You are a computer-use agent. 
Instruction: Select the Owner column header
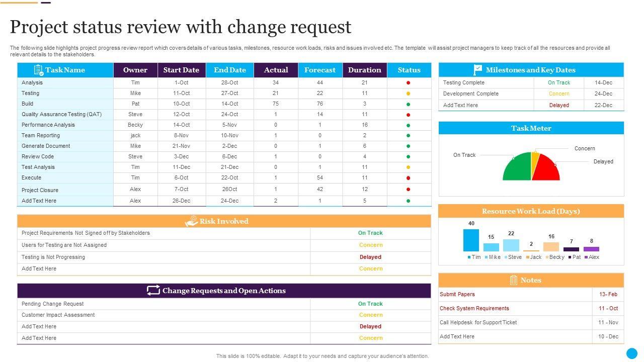[135, 70]
